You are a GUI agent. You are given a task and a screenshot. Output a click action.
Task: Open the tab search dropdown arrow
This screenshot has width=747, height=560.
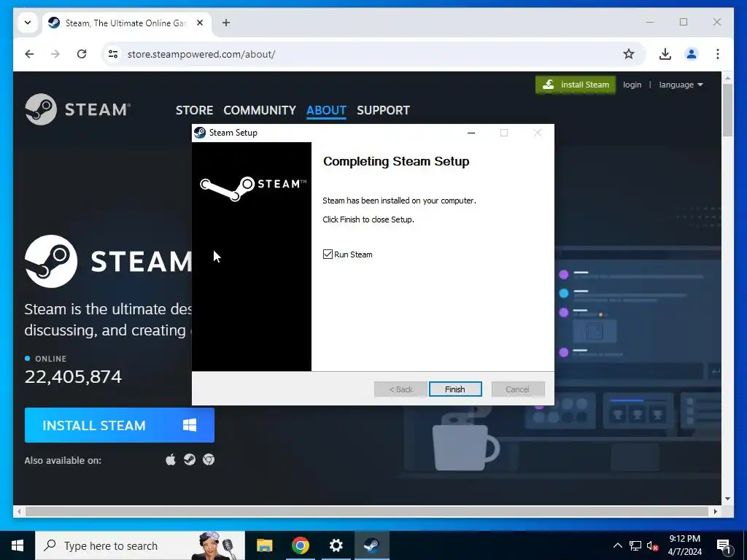(x=28, y=23)
